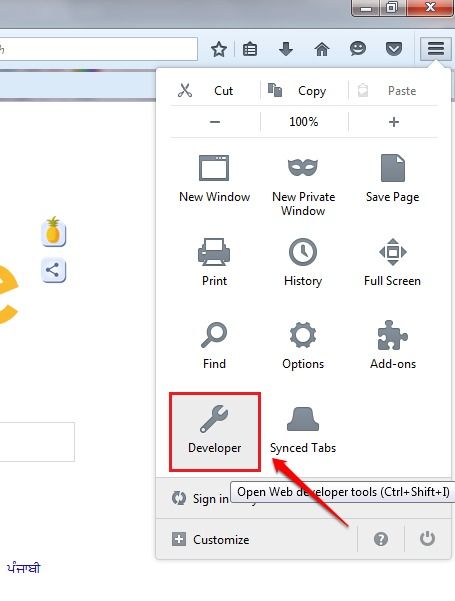Open the Developer tools menu item

(x=215, y=432)
